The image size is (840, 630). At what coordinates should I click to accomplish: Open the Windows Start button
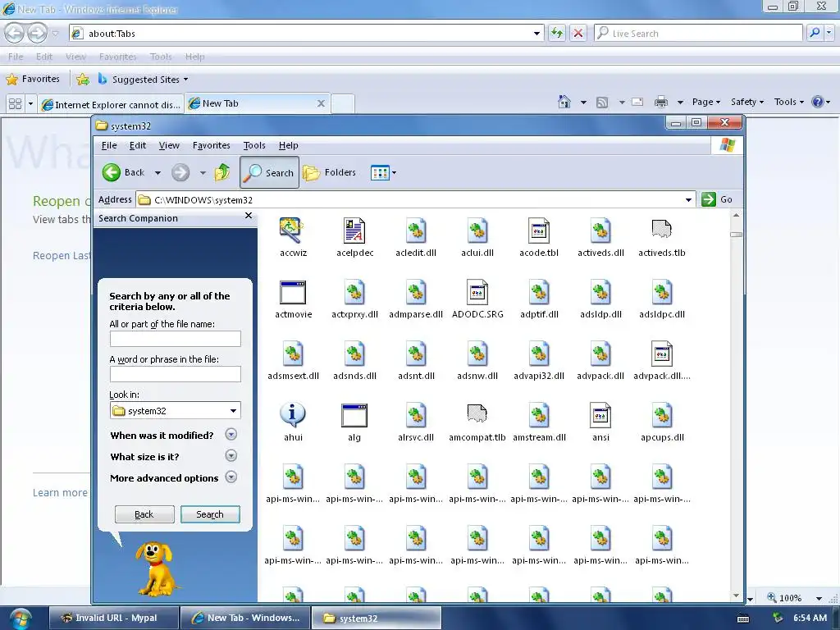point(20,619)
